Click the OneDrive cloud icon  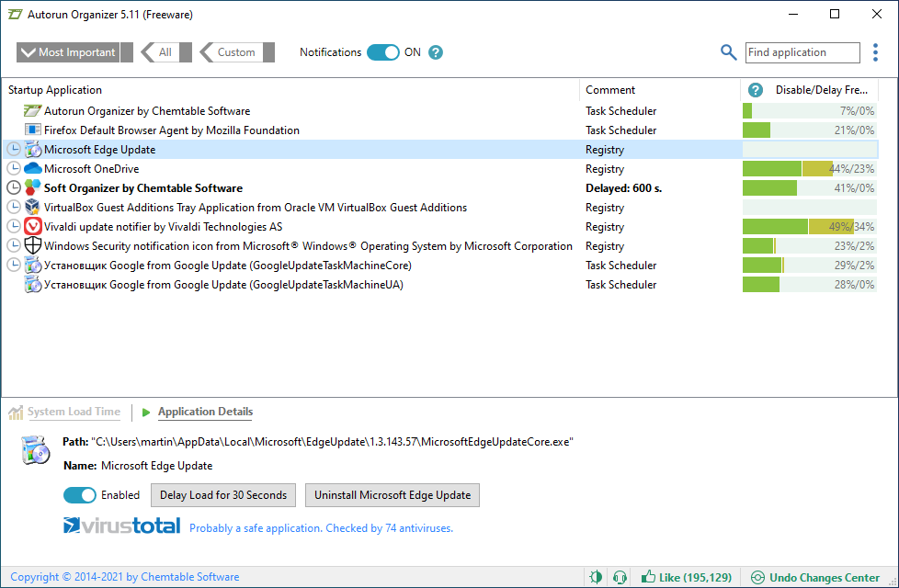[33, 168]
